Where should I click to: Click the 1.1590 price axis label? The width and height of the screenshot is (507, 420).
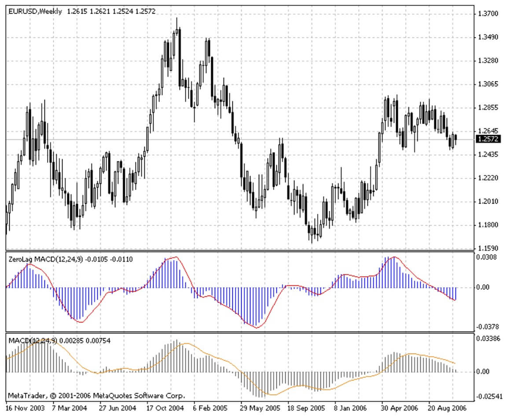(x=488, y=248)
